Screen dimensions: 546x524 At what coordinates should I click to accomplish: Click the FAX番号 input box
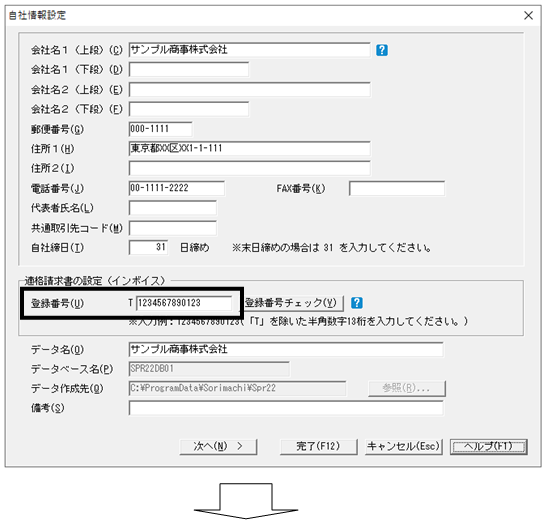coord(397,188)
